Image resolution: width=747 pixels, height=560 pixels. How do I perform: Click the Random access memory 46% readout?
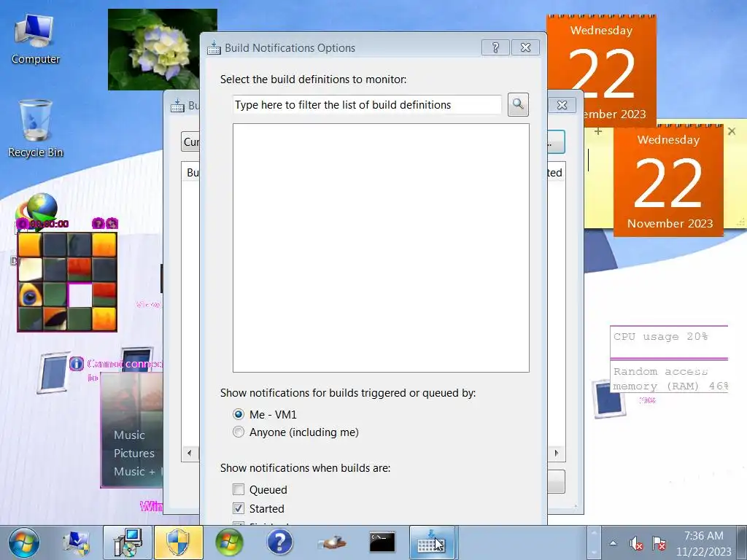click(670, 378)
